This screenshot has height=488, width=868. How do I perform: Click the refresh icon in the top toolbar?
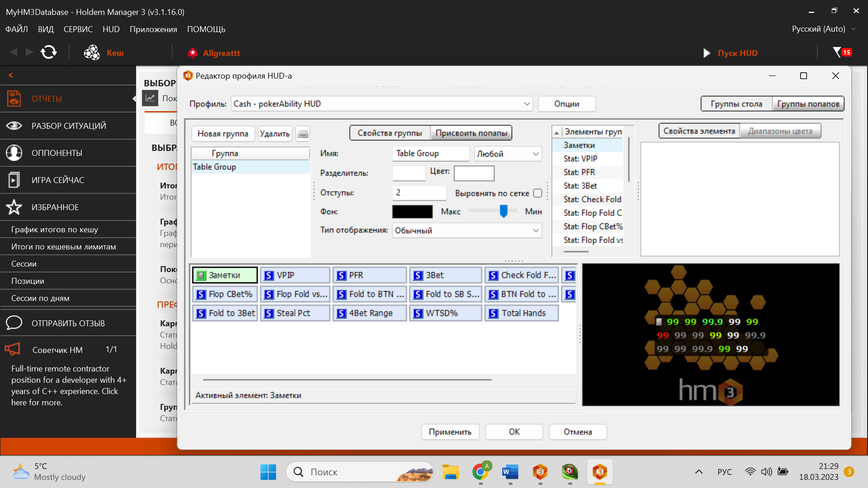point(49,52)
